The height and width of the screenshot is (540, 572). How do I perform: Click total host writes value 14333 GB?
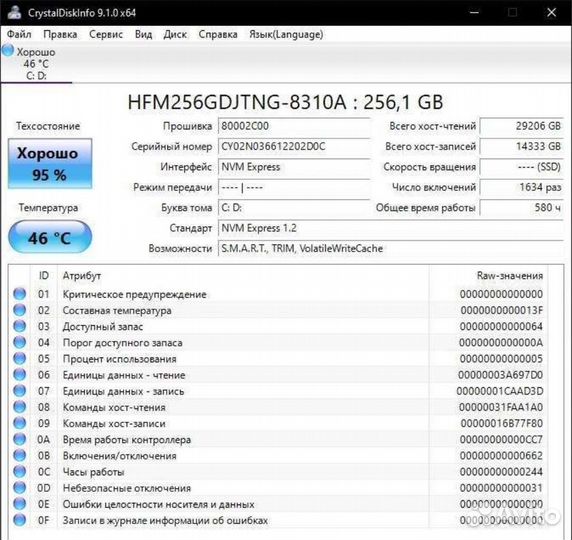point(522,147)
